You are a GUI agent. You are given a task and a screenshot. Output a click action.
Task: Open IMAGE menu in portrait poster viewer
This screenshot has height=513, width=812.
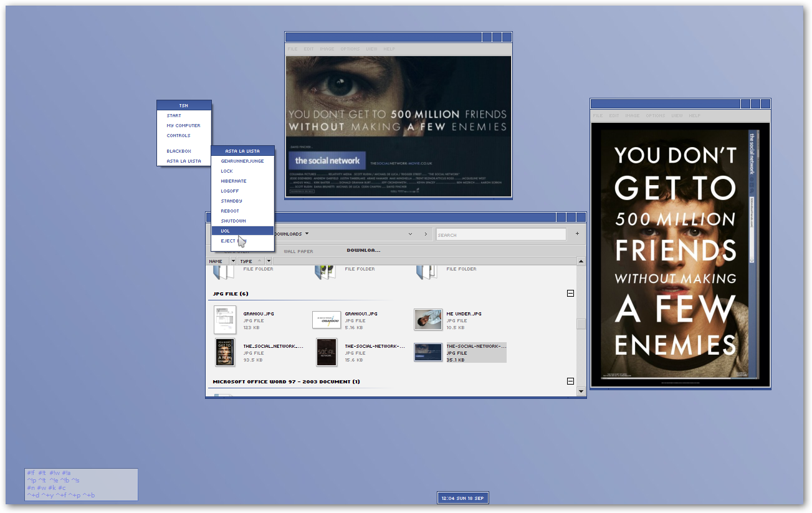pyautogui.click(x=633, y=115)
